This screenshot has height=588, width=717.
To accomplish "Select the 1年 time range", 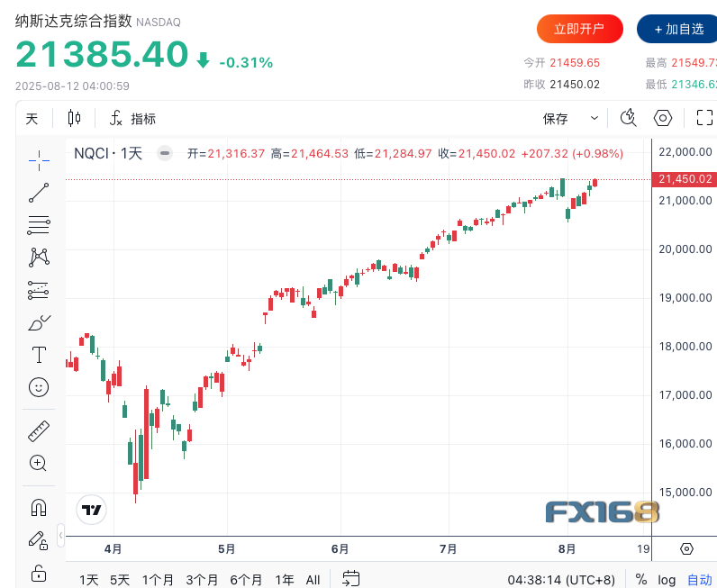I will pos(284,580).
